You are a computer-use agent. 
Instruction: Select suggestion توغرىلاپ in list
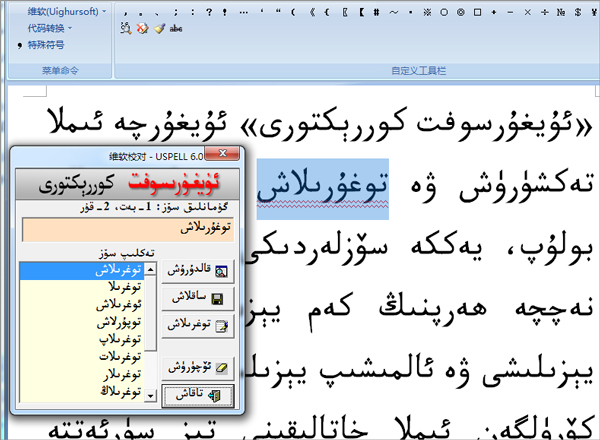pos(82,339)
